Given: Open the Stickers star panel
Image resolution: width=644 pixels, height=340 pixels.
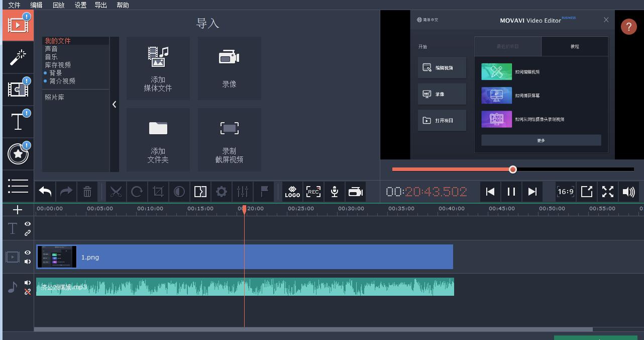Looking at the screenshot, I should pyautogui.click(x=18, y=153).
